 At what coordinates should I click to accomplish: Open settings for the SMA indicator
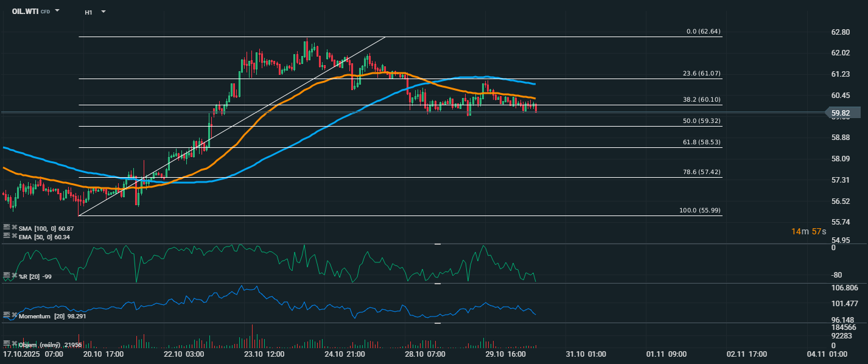[x=7, y=227]
